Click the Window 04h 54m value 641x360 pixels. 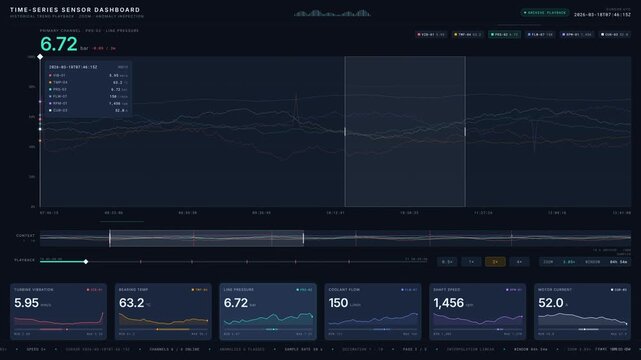pyautogui.click(x=619, y=262)
